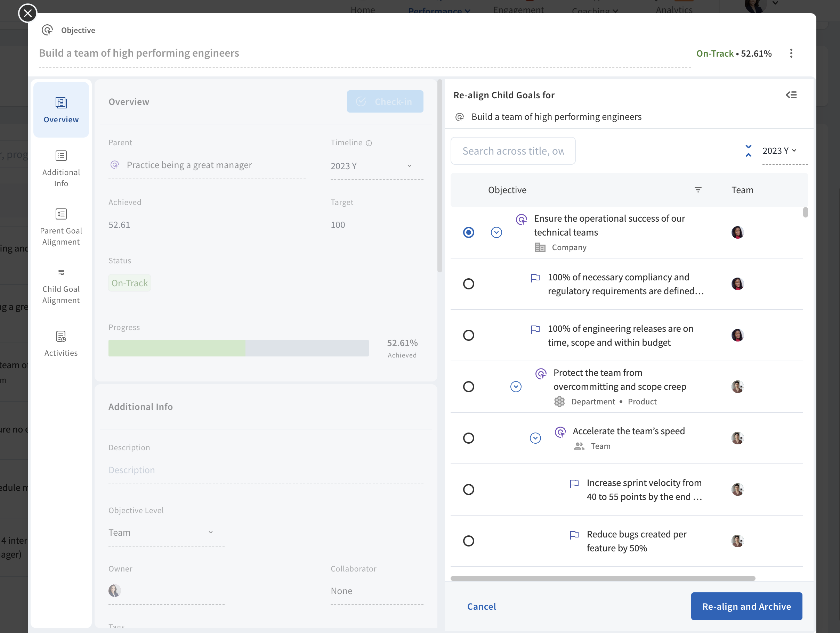This screenshot has height=633, width=840.
Task: Click the Timeline info icon
Action: pyautogui.click(x=369, y=143)
